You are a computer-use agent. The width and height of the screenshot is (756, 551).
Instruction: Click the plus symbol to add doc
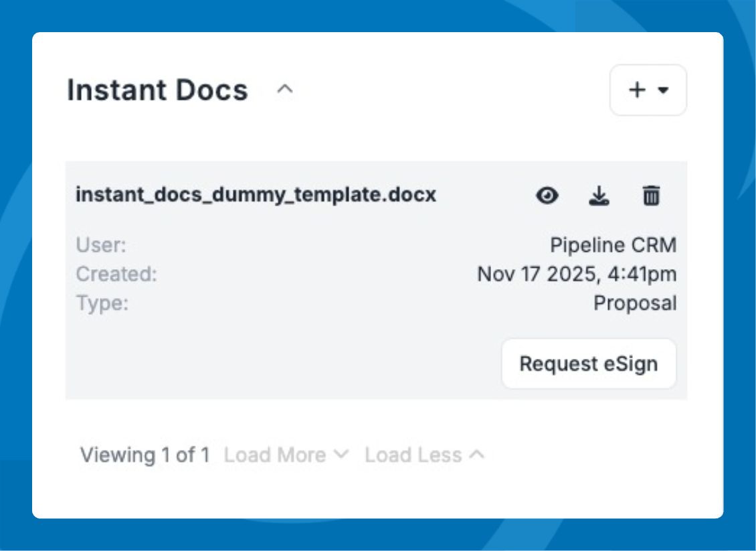pos(638,90)
